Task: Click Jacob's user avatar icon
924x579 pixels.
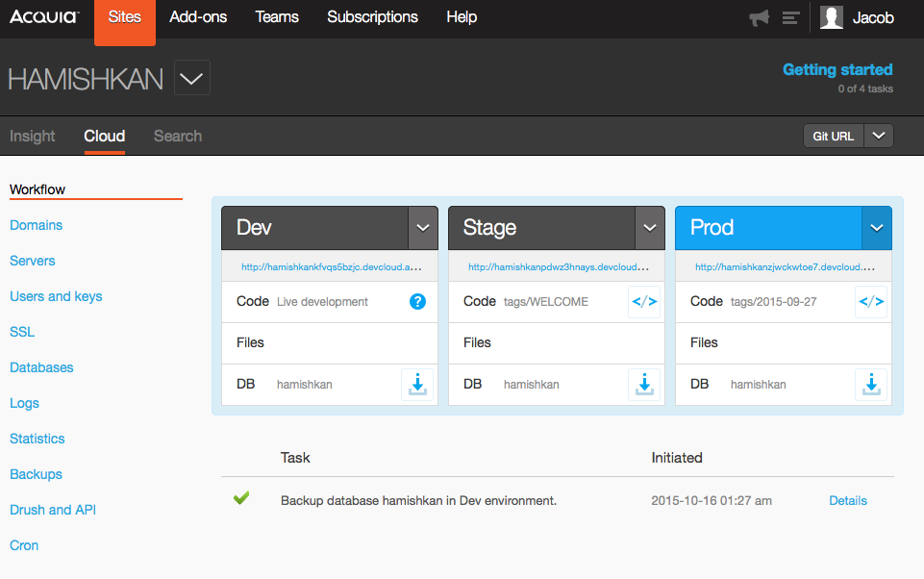Action: [x=832, y=17]
